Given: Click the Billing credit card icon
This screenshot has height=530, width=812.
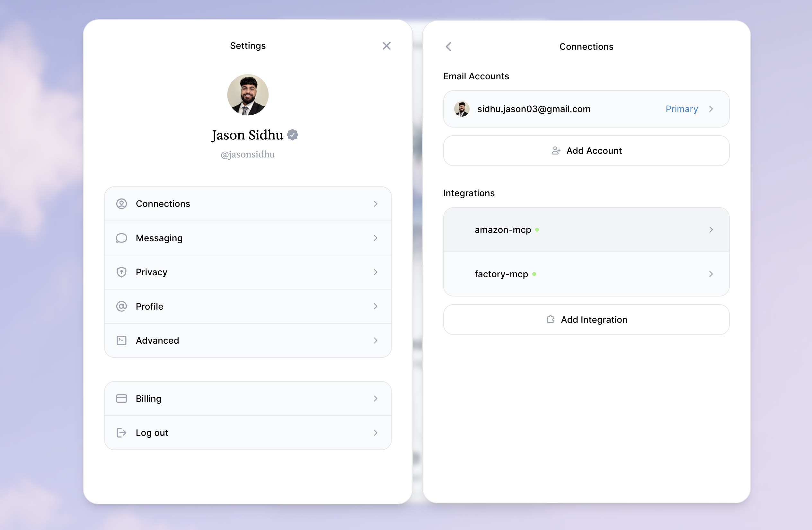Looking at the screenshot, I should (121, 399).
